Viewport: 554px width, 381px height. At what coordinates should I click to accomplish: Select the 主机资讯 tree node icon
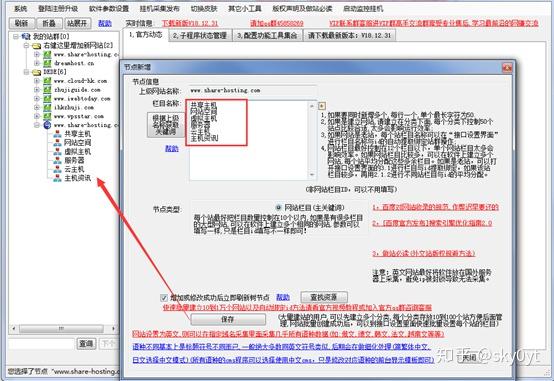click(x=57, y=178)
